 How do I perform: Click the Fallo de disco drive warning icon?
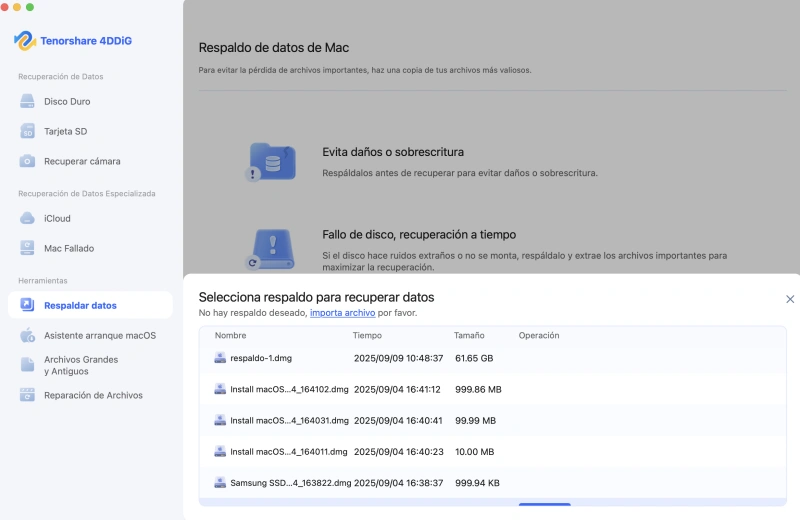point(271,249)
